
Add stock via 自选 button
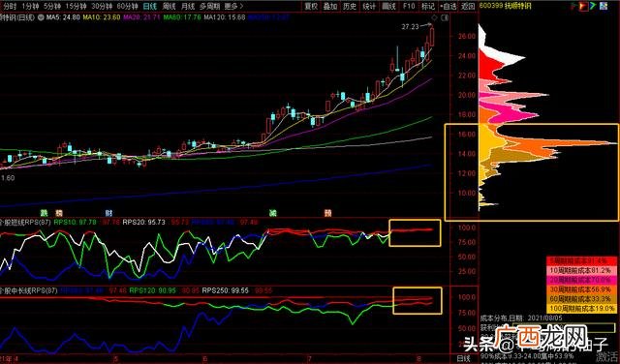(449, 7)
